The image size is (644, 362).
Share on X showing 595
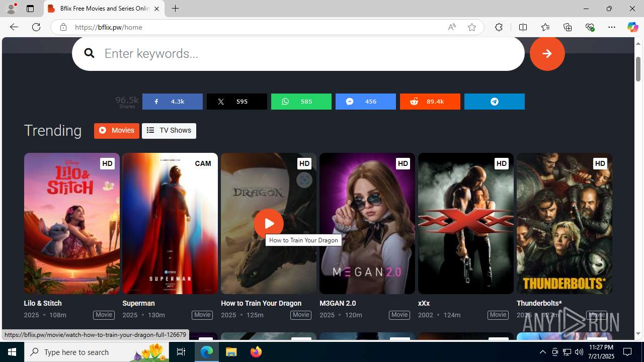click(x=236, y=102)
